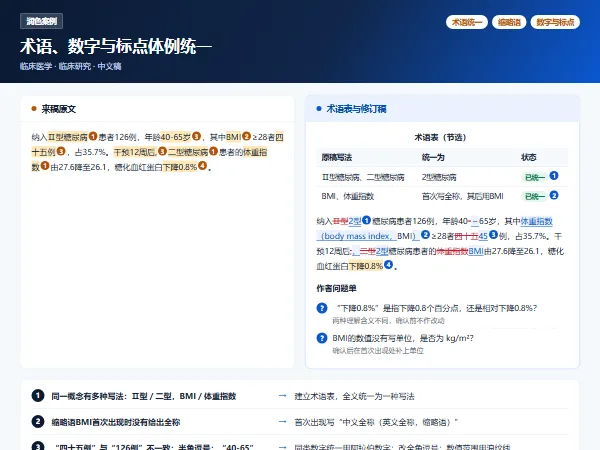The height and width of the screenshot is (450, 600).
Task: Click the 来稿原文 panel heading
Action: point(59,109)
